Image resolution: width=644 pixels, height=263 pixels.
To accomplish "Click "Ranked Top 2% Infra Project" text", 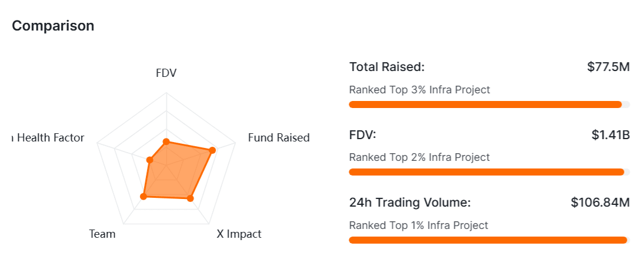I will [419, 157].
